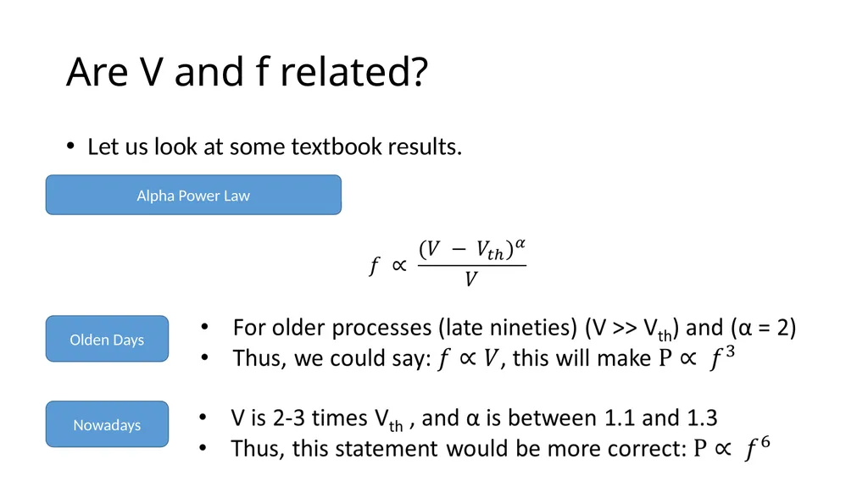
Task: Select the Nowadays blue label
Action: tap(107, 424)
